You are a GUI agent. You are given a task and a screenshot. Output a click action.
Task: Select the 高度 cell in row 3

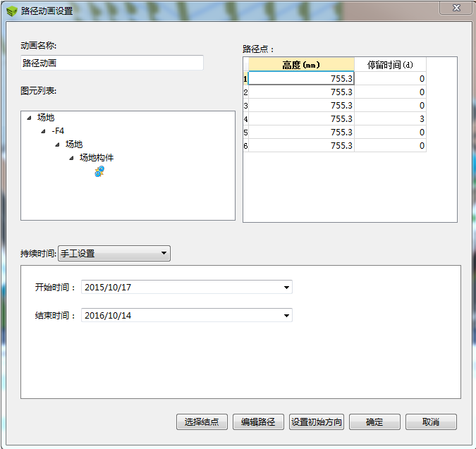301,105
